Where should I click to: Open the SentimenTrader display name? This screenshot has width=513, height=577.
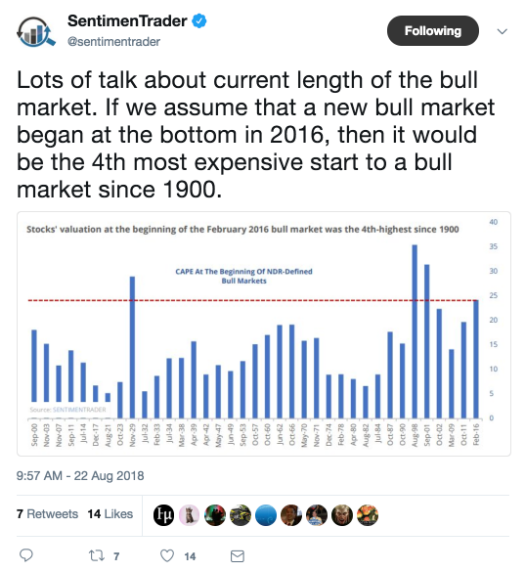click(127, 21)
